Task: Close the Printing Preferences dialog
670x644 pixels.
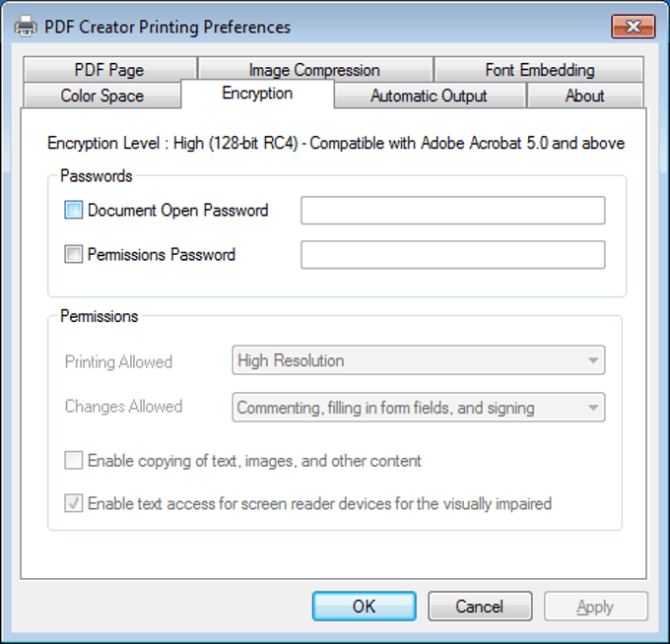Action: click(634, 27)
